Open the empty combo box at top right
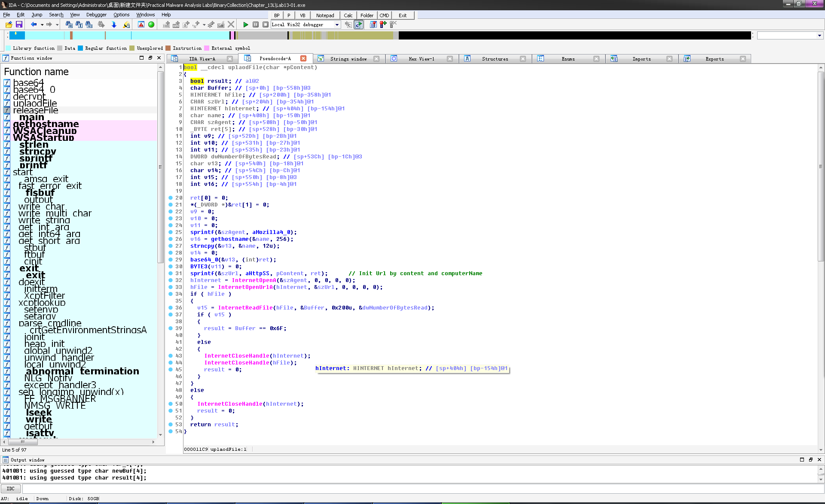This screenshot has width=825, height=504. coord(819,36)
